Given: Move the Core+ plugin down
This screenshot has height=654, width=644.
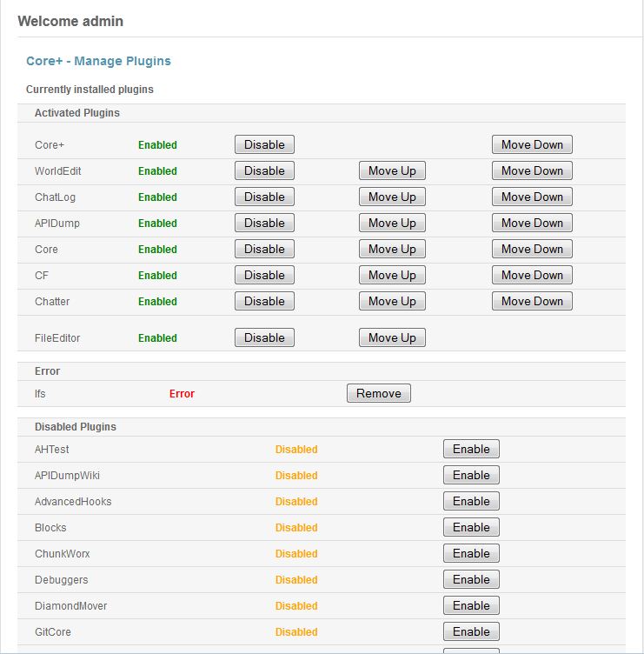Looking at the screenshot, I should 532,144.
